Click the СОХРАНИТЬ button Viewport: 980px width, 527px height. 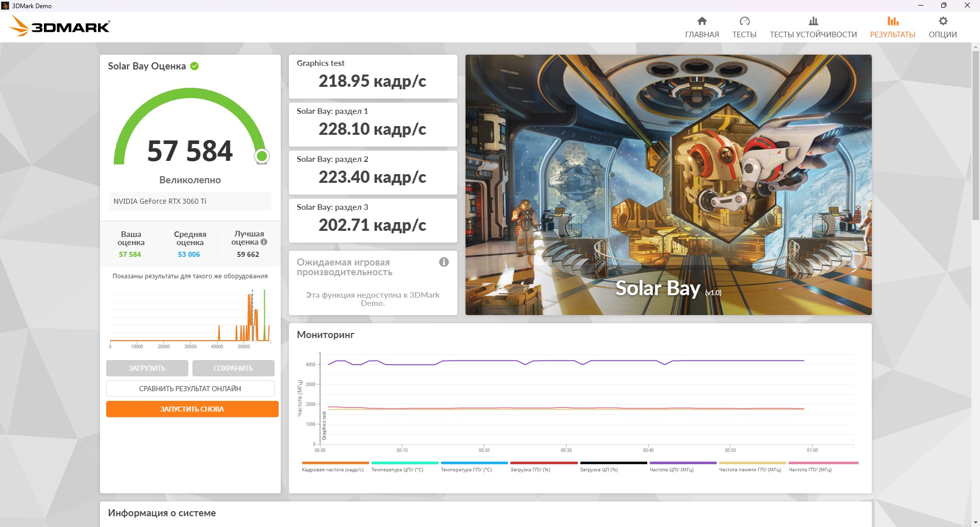coord(233,368)
